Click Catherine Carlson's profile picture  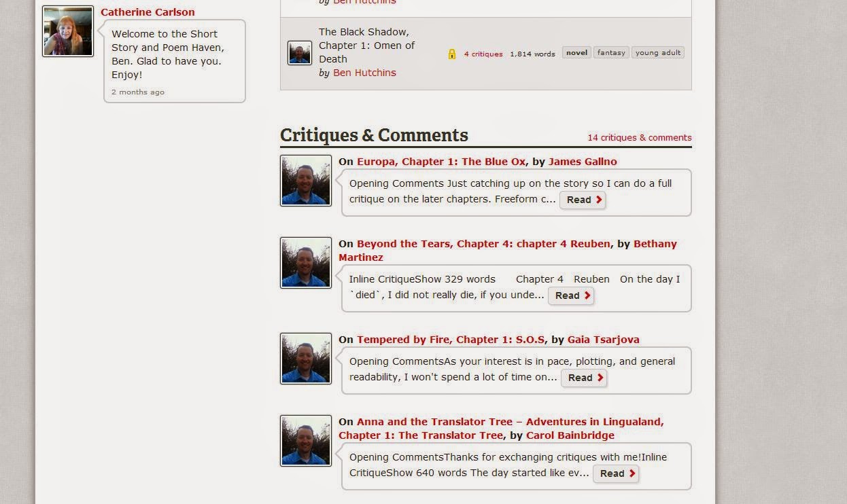tap(67, 31)
